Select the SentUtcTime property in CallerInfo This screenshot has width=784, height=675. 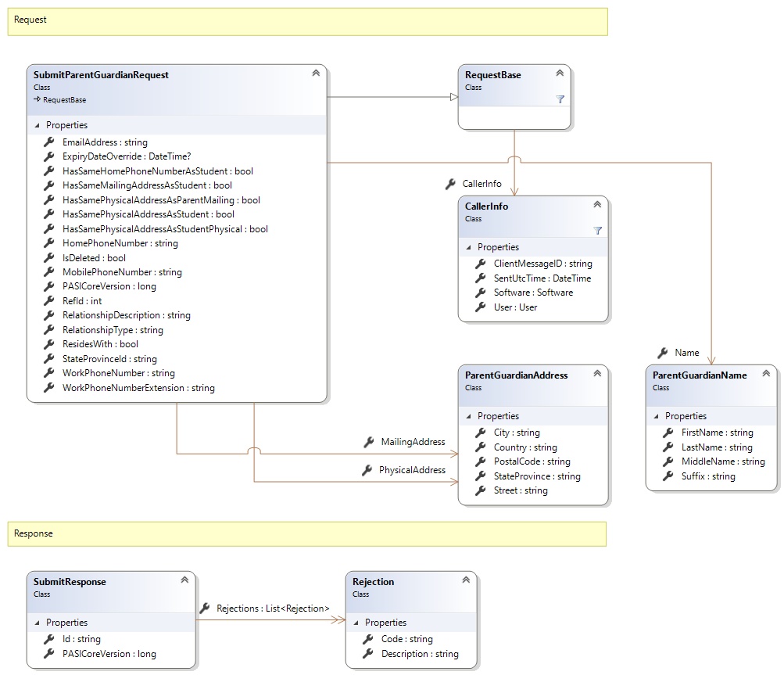(542, 278)
